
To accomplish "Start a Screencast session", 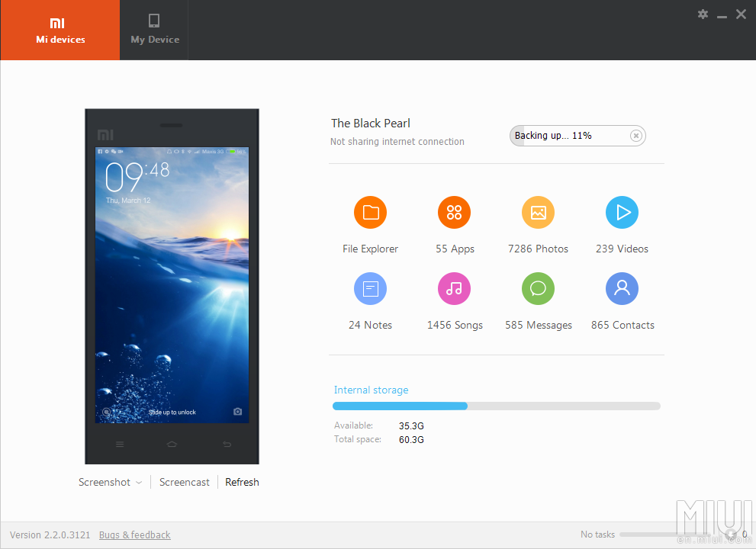I will point(184,481).
